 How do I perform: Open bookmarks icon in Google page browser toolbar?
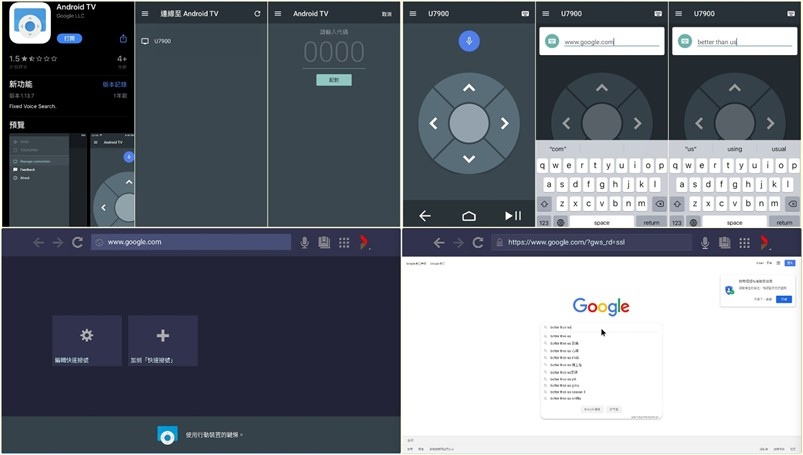click(x=724, y=242)
